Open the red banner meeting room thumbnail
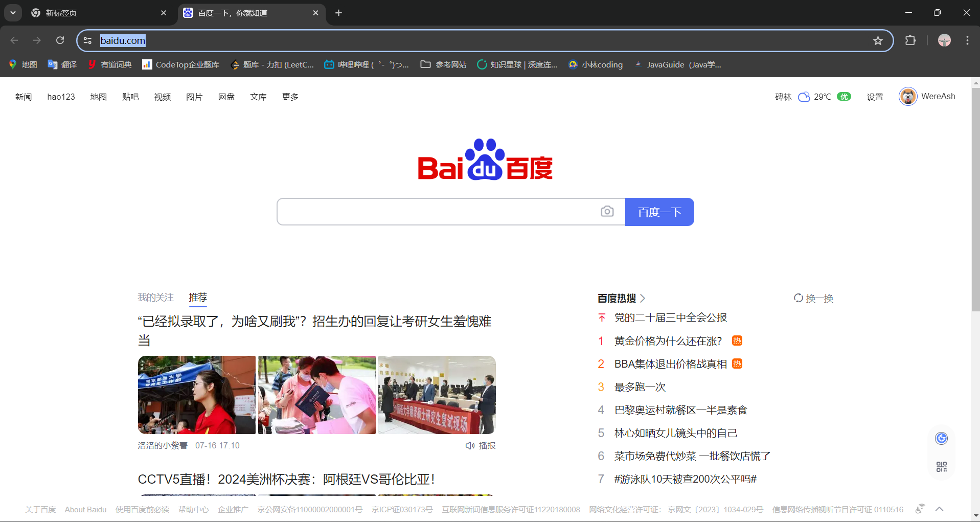This screenshot has height=522, width=980. click(x=437, y=395)
